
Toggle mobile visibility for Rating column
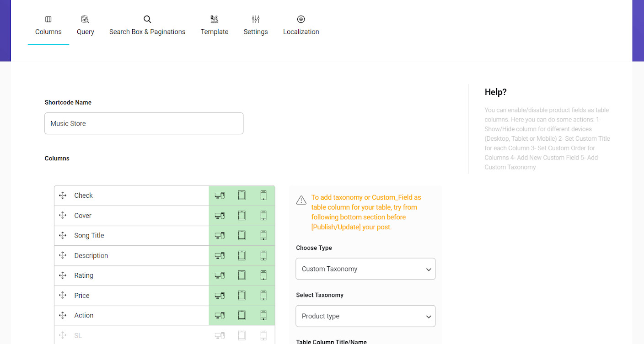pos(263,275)
